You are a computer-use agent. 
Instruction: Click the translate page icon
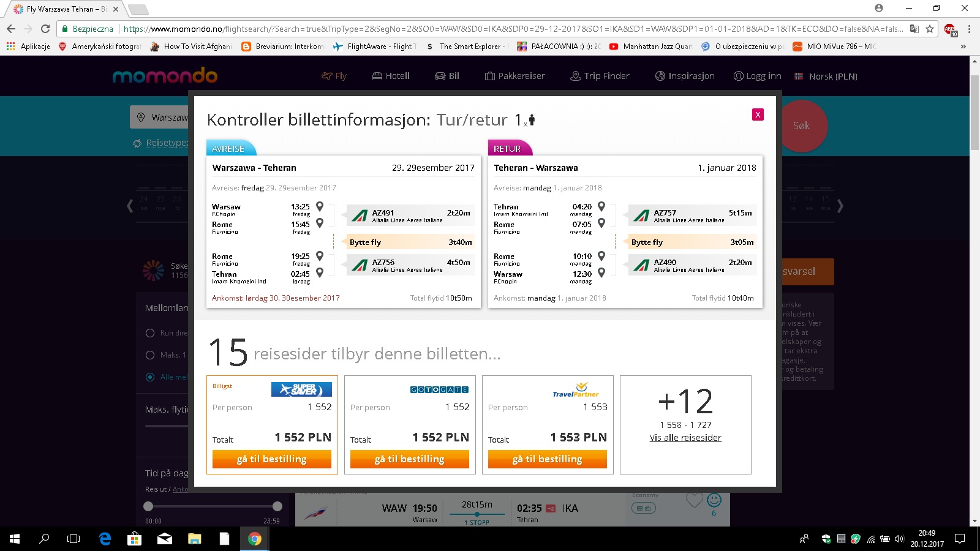click(x=914, y=29)
